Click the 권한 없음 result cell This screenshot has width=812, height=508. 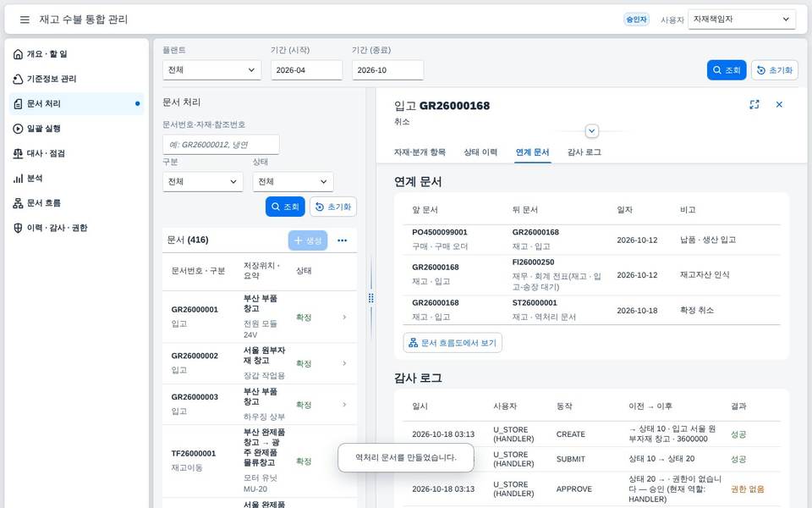point(747,489)
